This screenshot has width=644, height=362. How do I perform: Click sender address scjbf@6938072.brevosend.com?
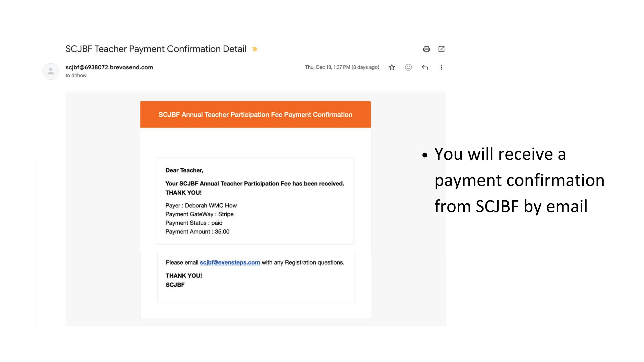109,67
